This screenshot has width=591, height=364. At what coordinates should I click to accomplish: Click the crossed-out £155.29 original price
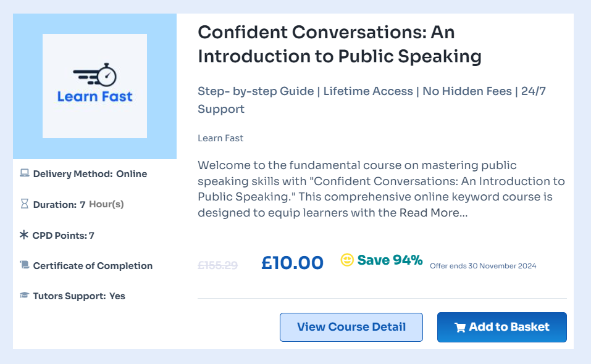[217, 265]
